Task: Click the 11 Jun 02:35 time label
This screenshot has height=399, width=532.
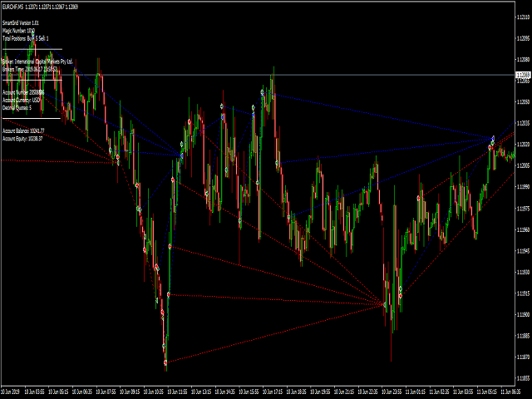Action: (439, 392)
